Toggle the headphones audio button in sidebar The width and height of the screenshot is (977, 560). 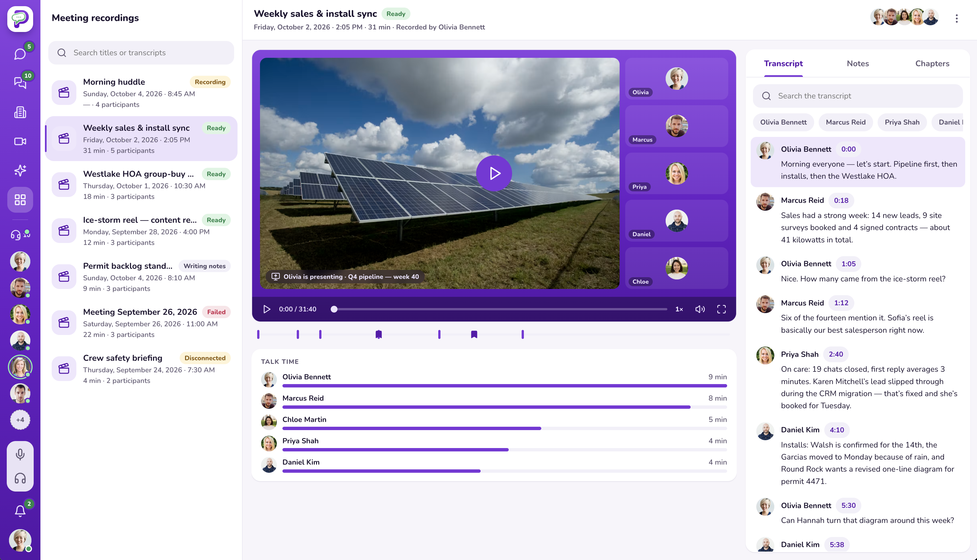pyautogui.click(x=20, y=478)
